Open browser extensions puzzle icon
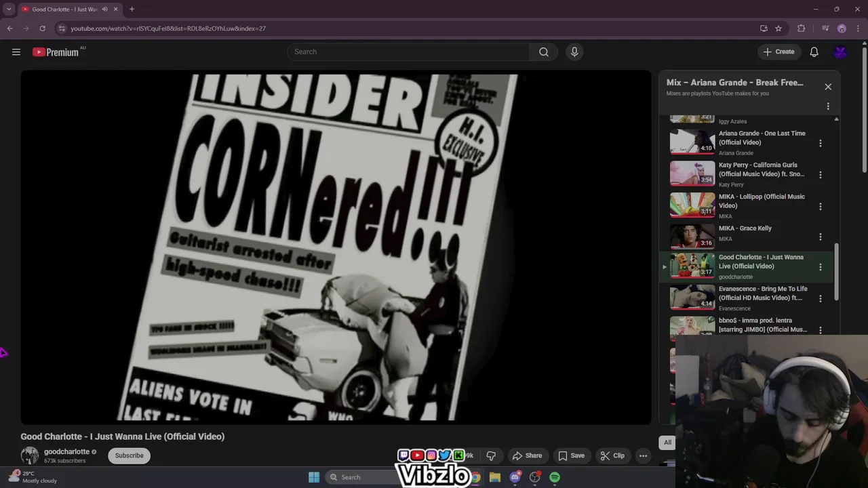The image size is (868, 488). point(802,28)
